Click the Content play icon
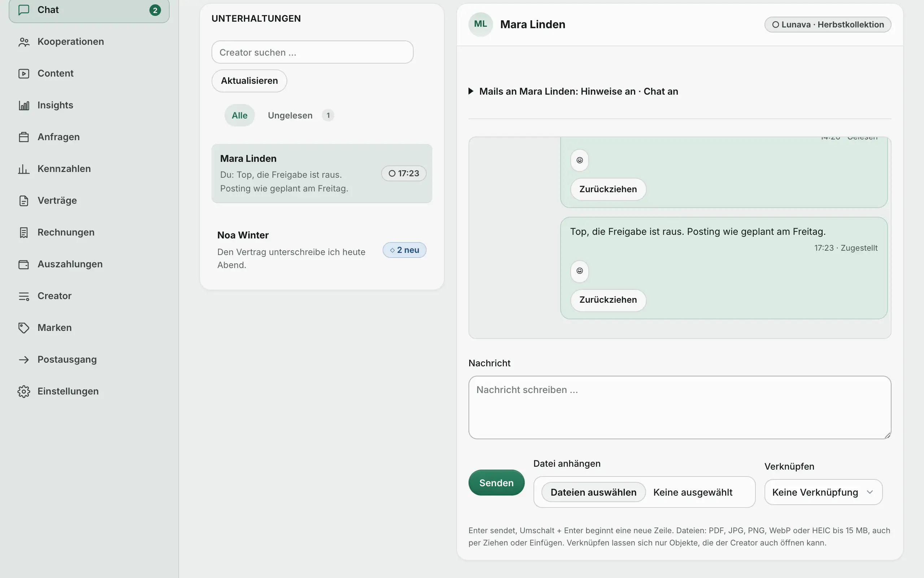 click(24, 73)
